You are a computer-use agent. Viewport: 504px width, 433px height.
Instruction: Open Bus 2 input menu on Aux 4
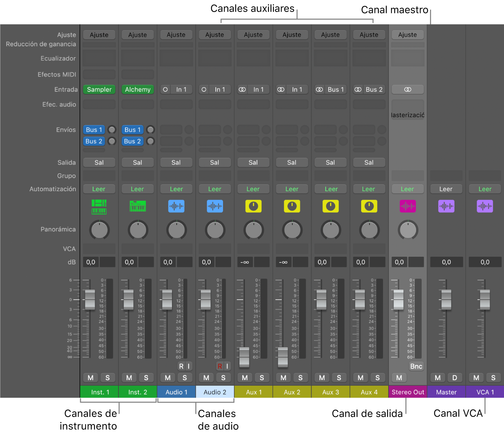374,90
